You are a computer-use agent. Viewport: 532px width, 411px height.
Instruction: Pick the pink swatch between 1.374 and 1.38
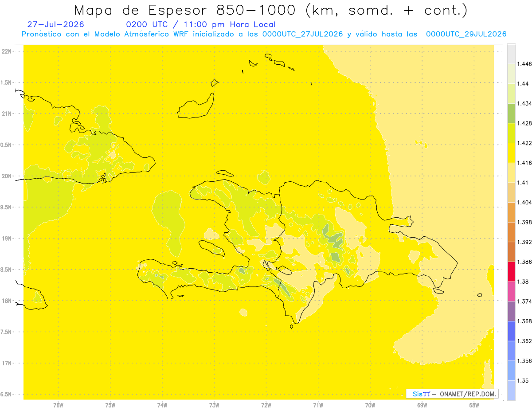pyautogui.click(x=511, y=291)
